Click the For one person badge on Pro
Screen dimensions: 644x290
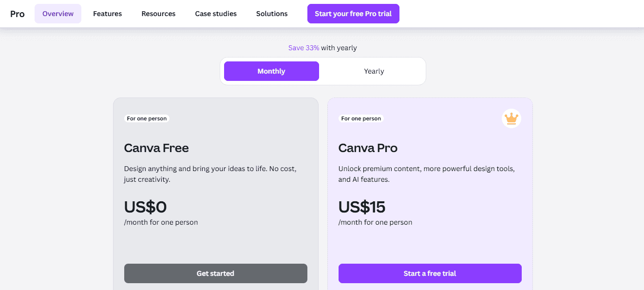[361, 118]
